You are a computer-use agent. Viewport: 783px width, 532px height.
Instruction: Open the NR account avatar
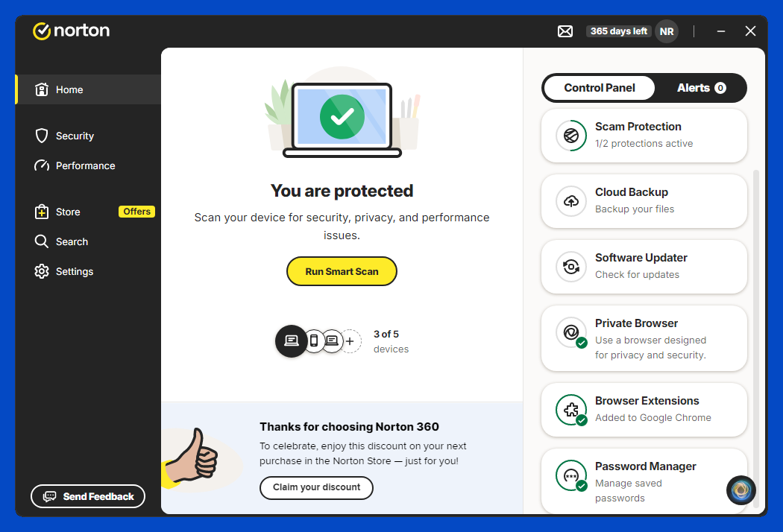[666, 31]
